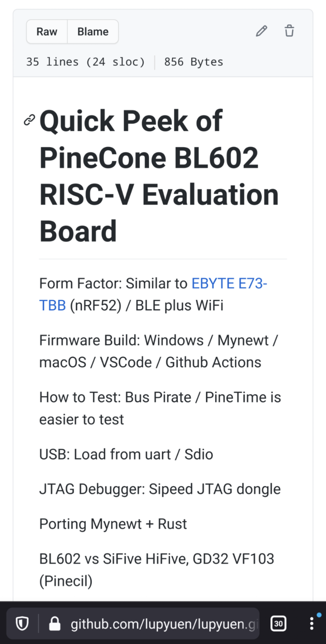This screenshot has width=326, height=644.
Task: Click the How to Test paragraph
Action: coord(160,408)
